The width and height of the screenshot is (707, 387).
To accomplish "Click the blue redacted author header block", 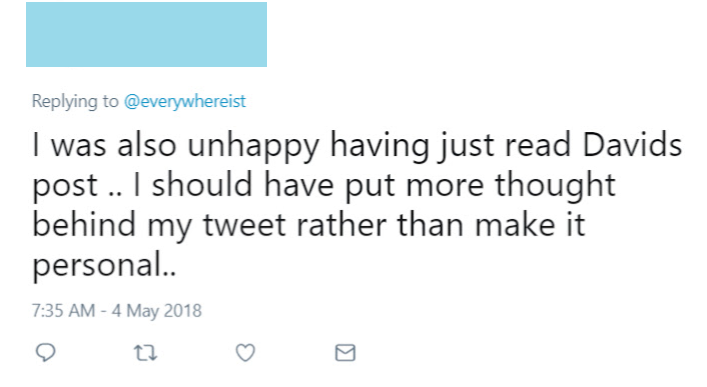I will click(147, 34).
